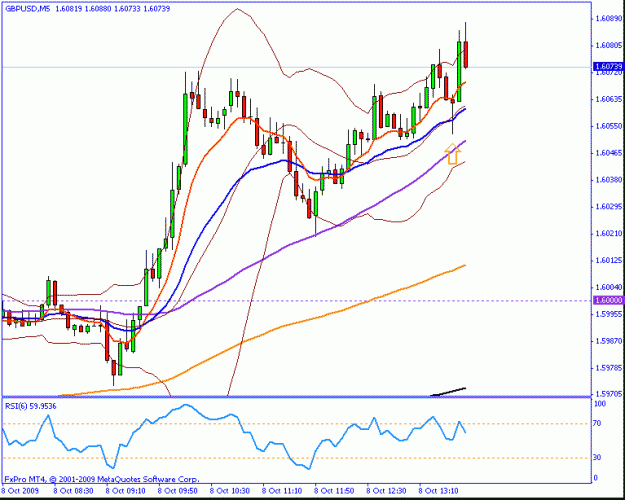
Task: Click the horizontal current price line at 1.60739
Action: [x=297, y=67]
